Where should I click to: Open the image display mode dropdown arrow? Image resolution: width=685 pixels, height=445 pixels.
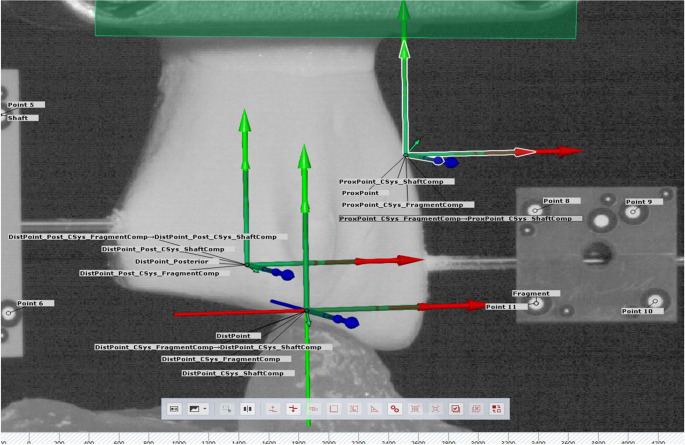click(x=205, y=409)
